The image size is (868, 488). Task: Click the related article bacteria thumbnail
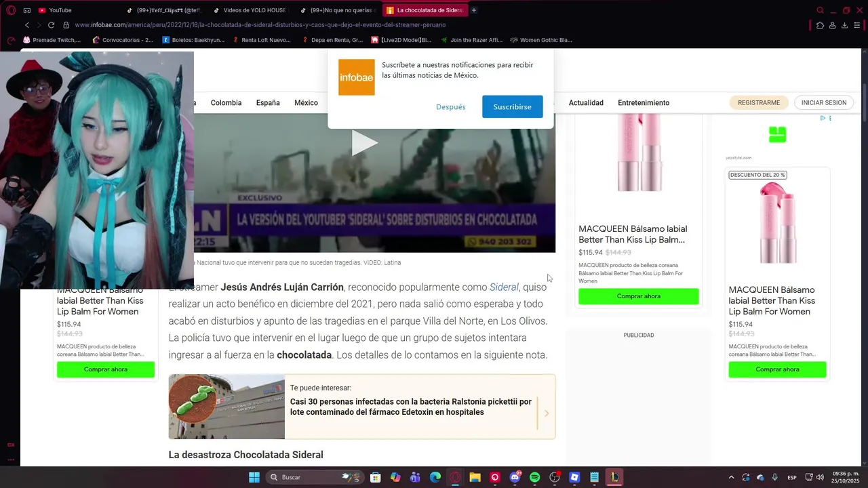(x=226, y=407)
